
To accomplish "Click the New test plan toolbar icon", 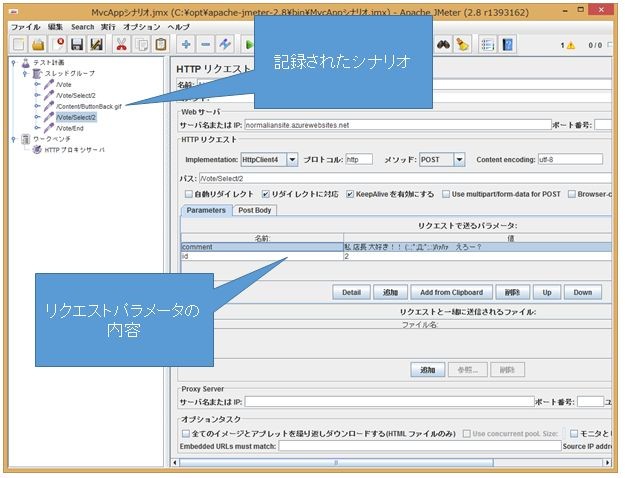I will pyautogui.click(x=18, y=44).
